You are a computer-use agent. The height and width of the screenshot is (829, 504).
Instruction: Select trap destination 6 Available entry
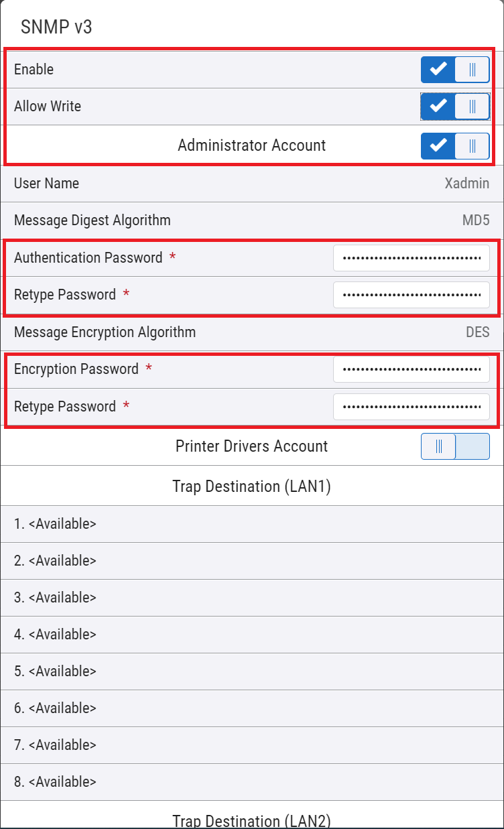point(251,708)
